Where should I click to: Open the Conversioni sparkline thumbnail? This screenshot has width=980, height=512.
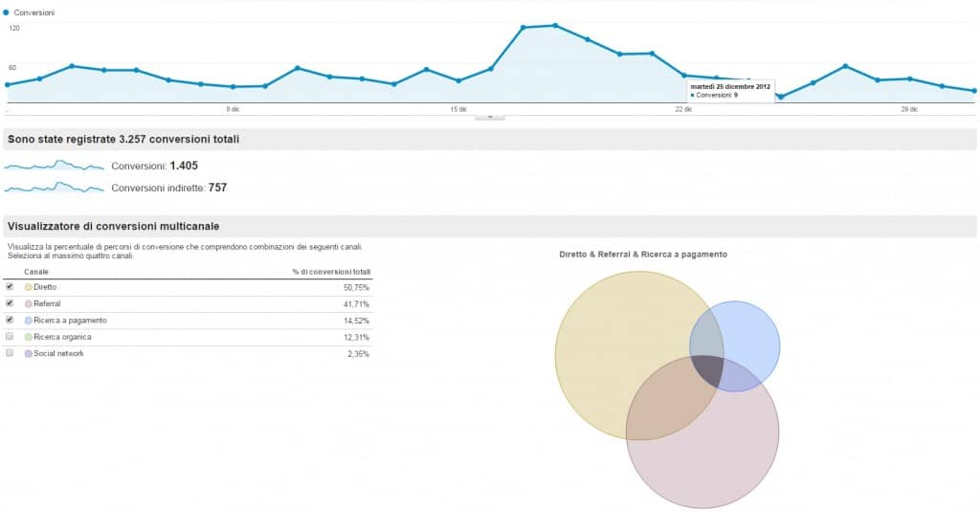pos(54,166)
